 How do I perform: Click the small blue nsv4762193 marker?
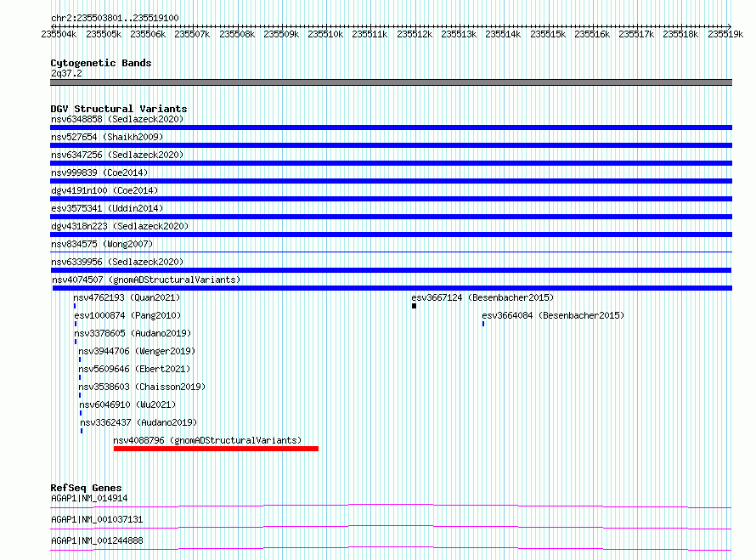pyautogui.click(x=75, y=306)
